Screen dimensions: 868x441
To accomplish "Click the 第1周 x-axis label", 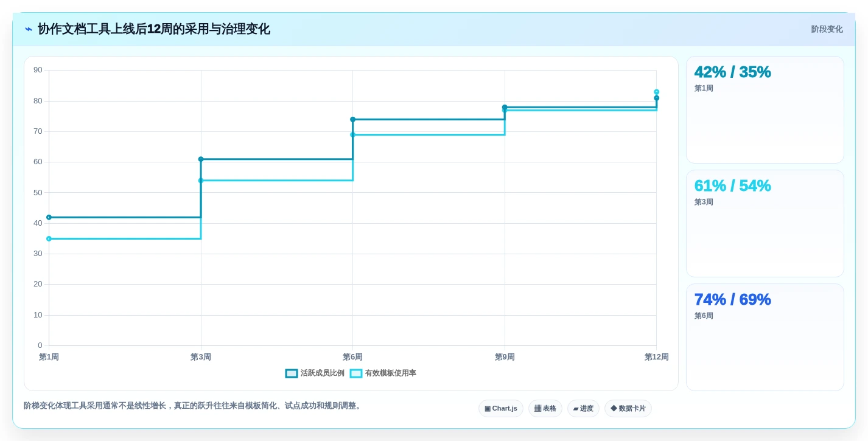I will pyautogui.click(x=49, y=357).
